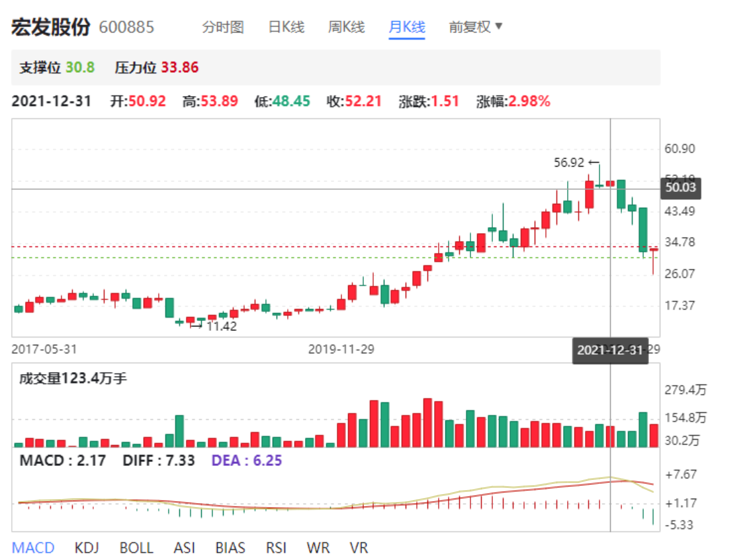Select the MACD indicator

[33, 548]
